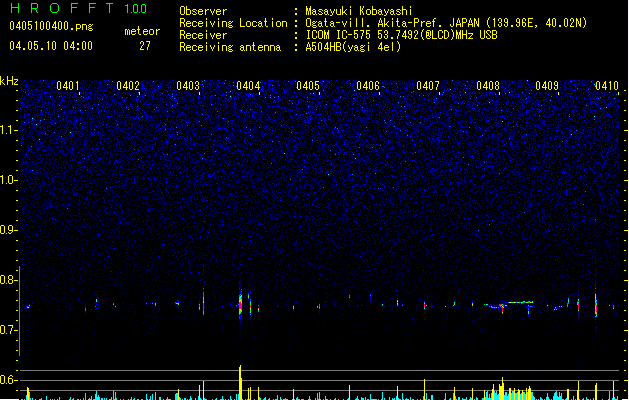Click the 'Receiving Location' field label
This screenshot has height=400, width=629.
(x=233, y=23)
